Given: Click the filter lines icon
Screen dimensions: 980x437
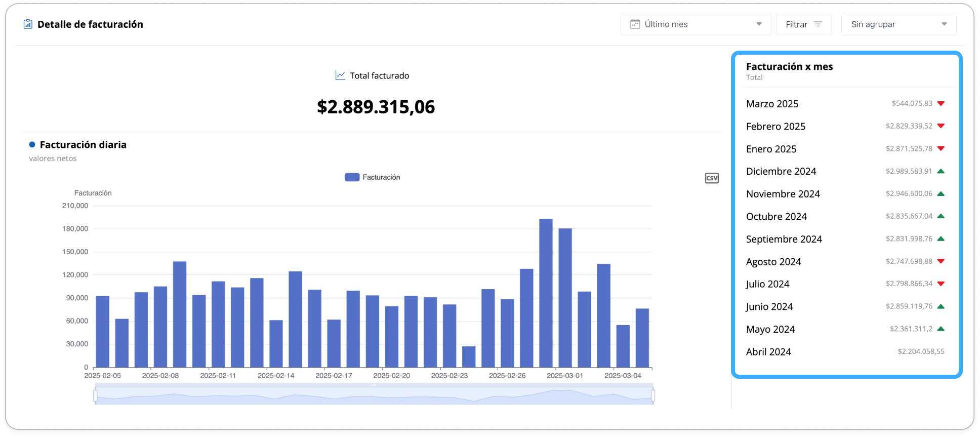Looking at the screenshot, I should tap(818, 24).
